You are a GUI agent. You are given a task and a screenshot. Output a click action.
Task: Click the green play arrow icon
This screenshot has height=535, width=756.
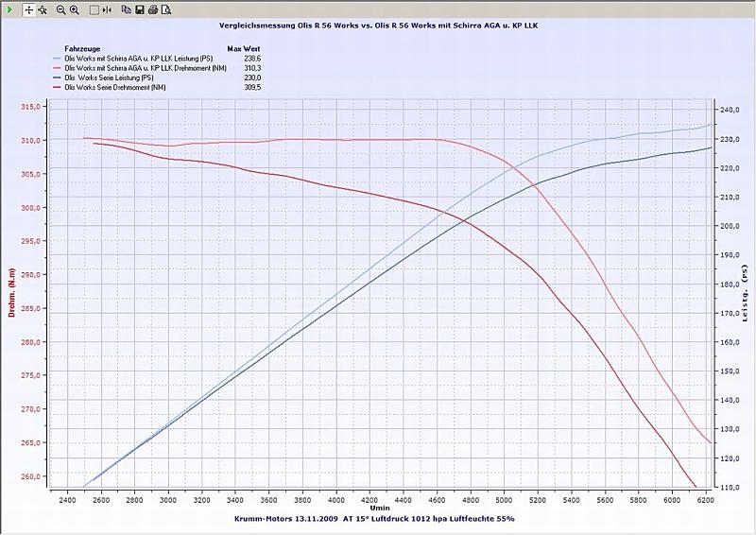pyautogui.click(x=8, y=9)
